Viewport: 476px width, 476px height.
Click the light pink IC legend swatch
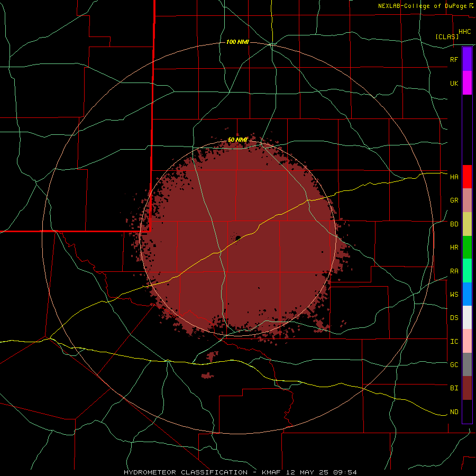click(467, 341)
